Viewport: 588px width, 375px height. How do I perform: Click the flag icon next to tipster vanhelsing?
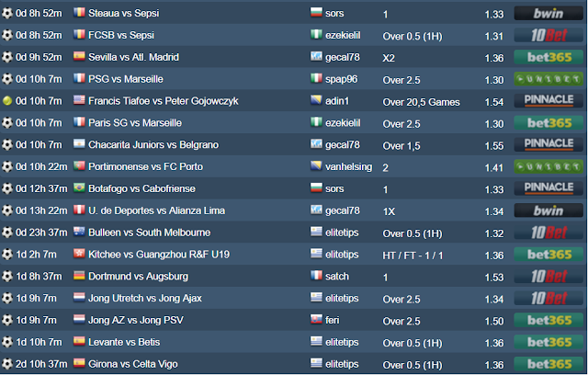(317, 166)
